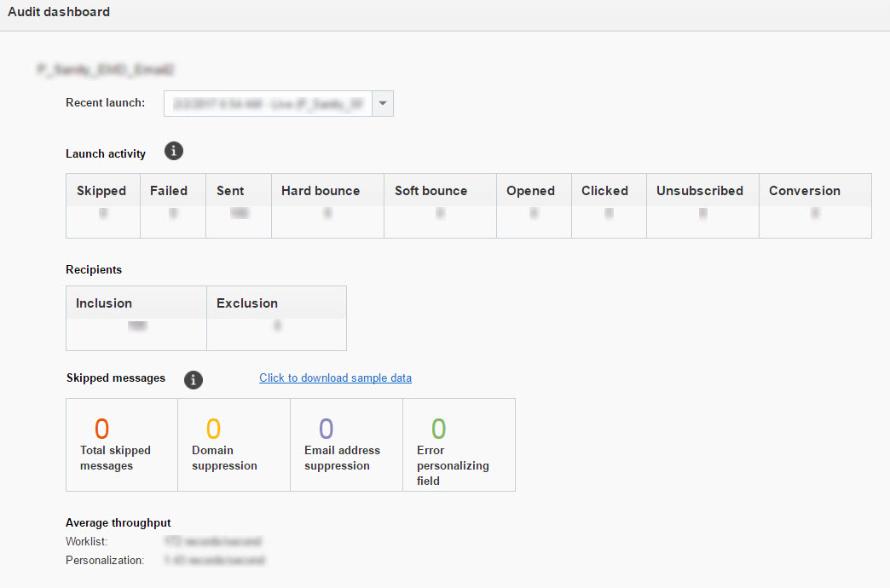
Task: Click the Exclusion recipients header
Action: coord(247,303)
